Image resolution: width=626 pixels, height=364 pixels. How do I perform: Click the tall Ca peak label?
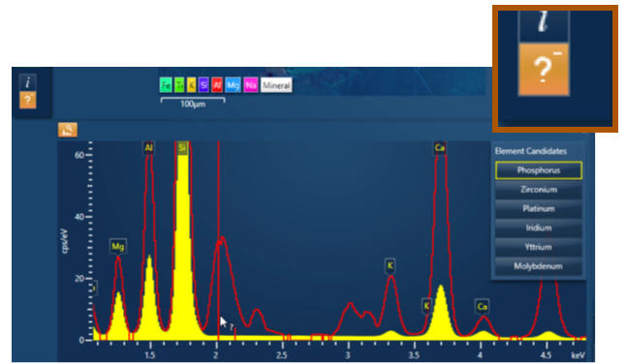pos(440,148)
